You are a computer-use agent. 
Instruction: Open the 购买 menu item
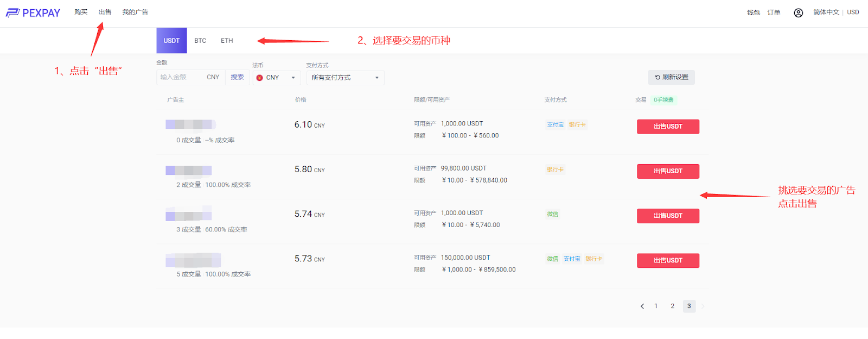(x=81, y=12)
